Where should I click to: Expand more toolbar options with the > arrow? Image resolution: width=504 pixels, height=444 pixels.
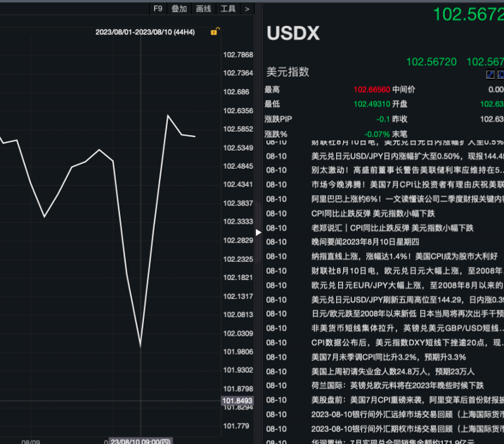click(x=247, y=8)
